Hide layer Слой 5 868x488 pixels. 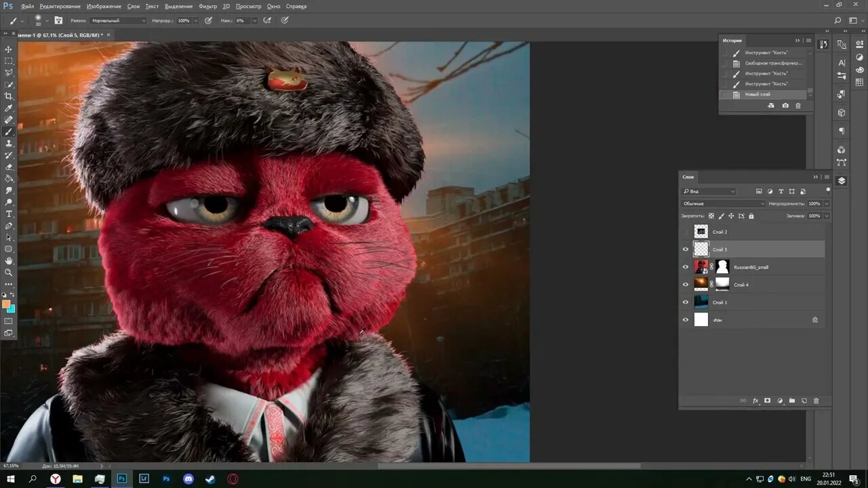click(x=686, y=249)
